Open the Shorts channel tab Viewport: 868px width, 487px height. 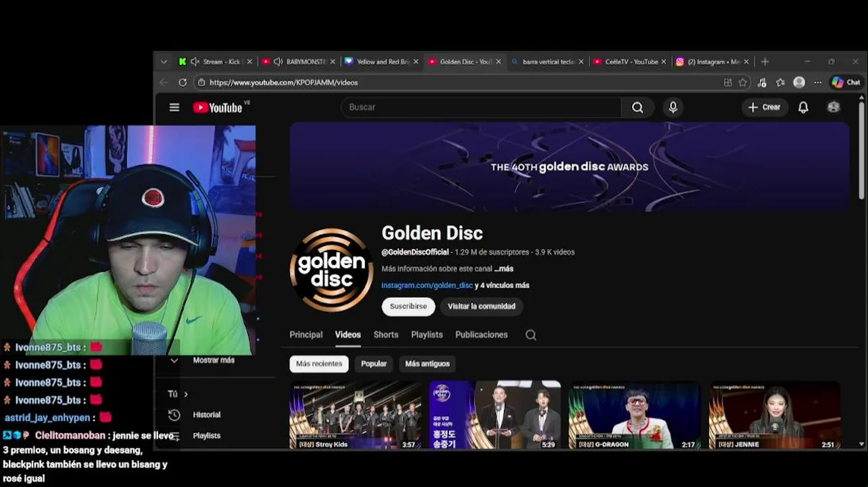(386, 335)
